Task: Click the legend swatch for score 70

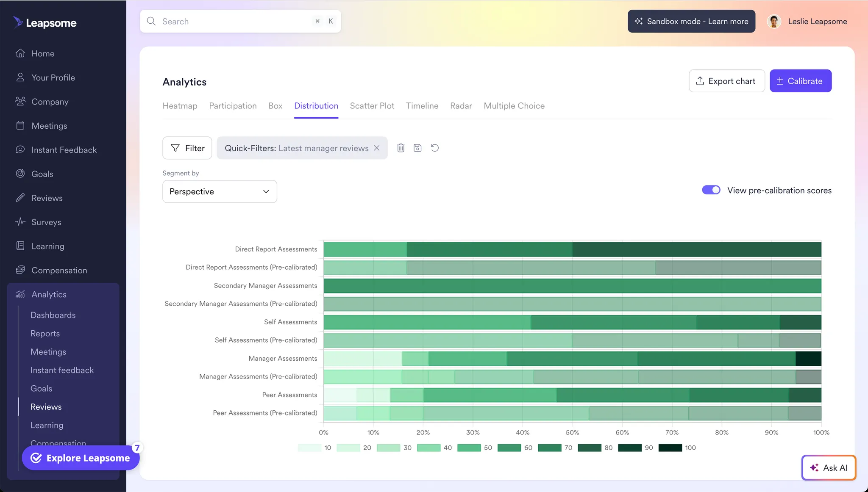Action: [x=549, y=448]
